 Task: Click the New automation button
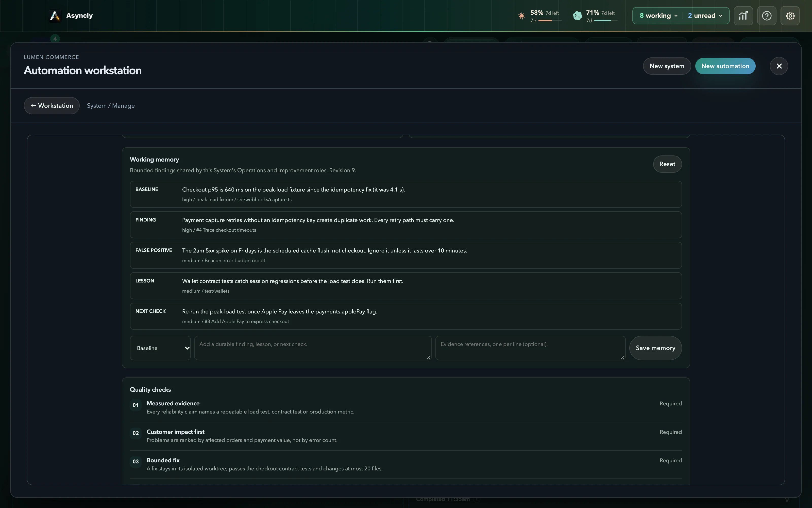(725, 66)
